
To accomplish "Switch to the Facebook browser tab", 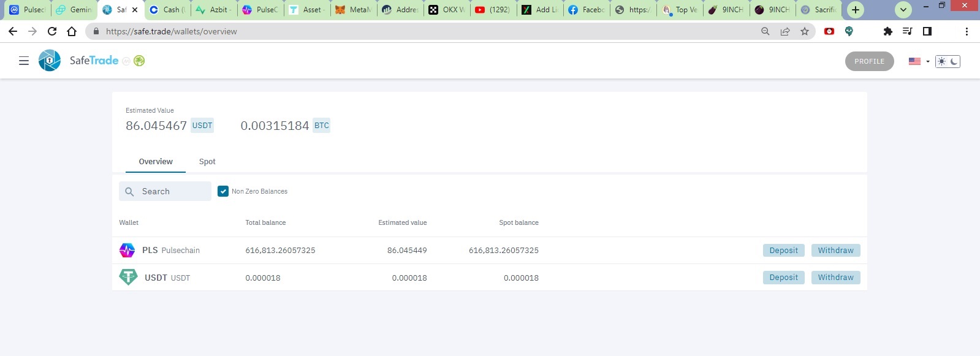I will [x=587, y=10].
